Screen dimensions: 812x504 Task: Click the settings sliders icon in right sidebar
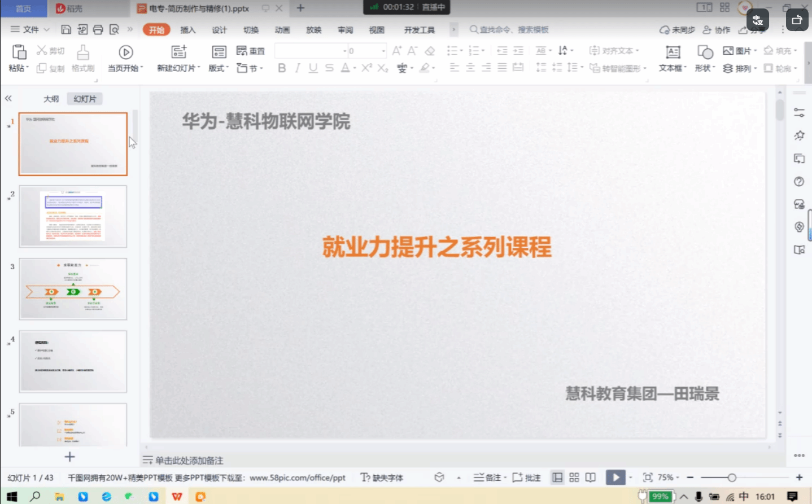799,113
